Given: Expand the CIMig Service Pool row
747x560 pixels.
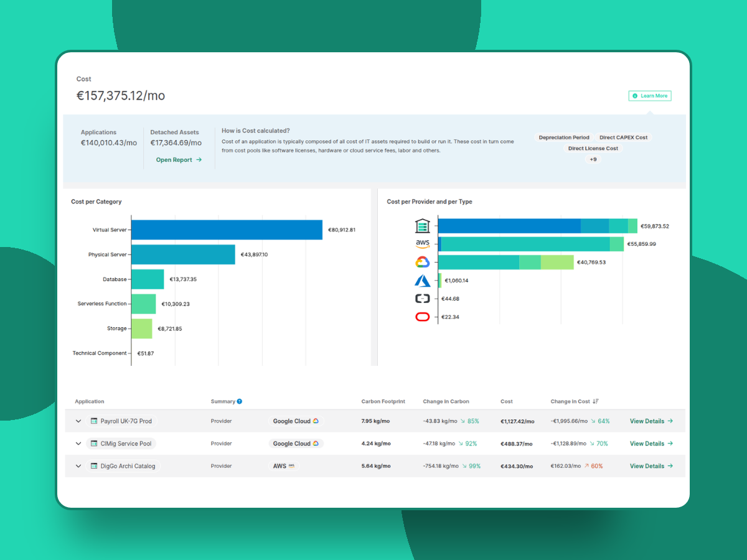Looking at the screenshot, I should coord(78,444).
